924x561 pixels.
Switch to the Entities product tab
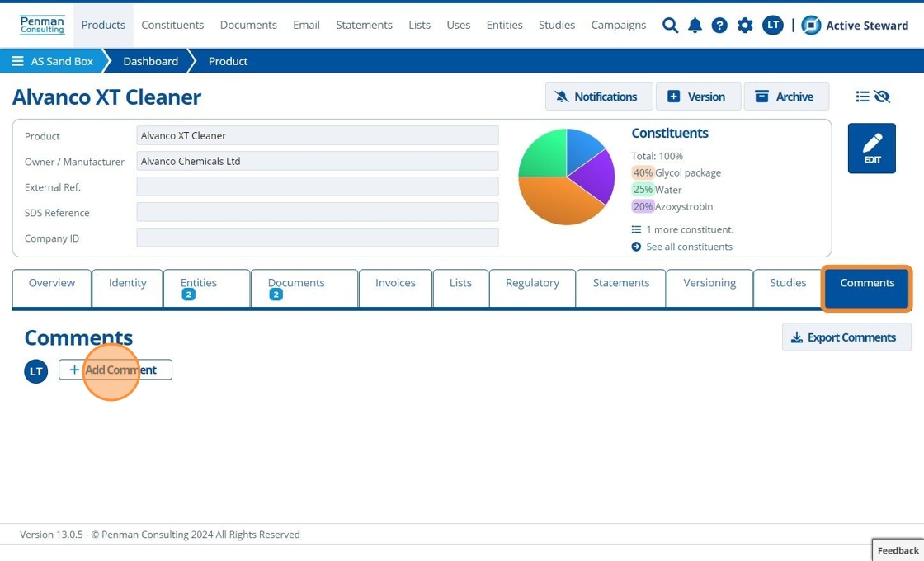pos(207,288)
